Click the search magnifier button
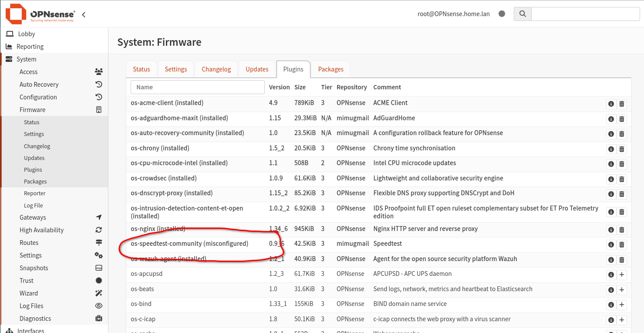The width and height of the screenshot is (644, 333). coord(523,14)
